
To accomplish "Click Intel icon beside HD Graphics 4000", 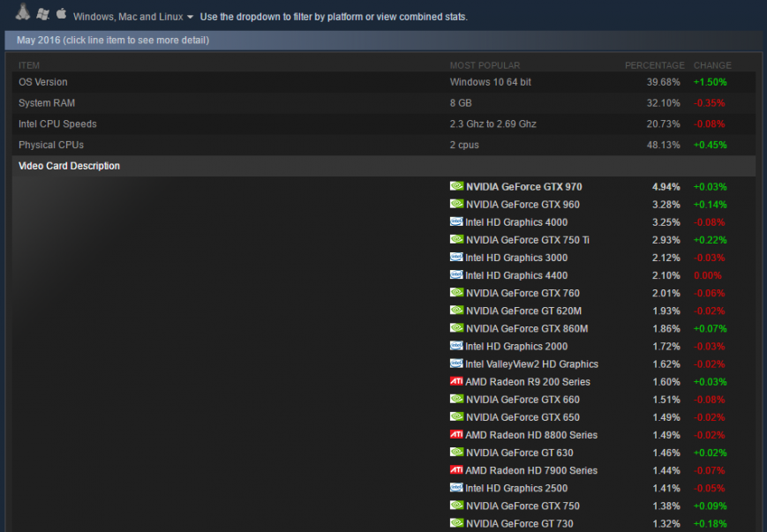I will 456,221.
